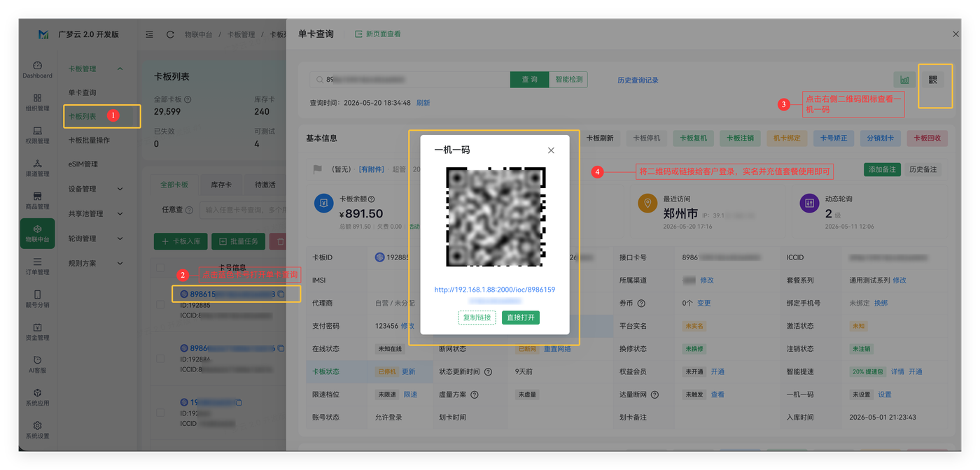Click the flag icon in basic info bar
Viewport: 980px width, 470px height.
(318, 169)
